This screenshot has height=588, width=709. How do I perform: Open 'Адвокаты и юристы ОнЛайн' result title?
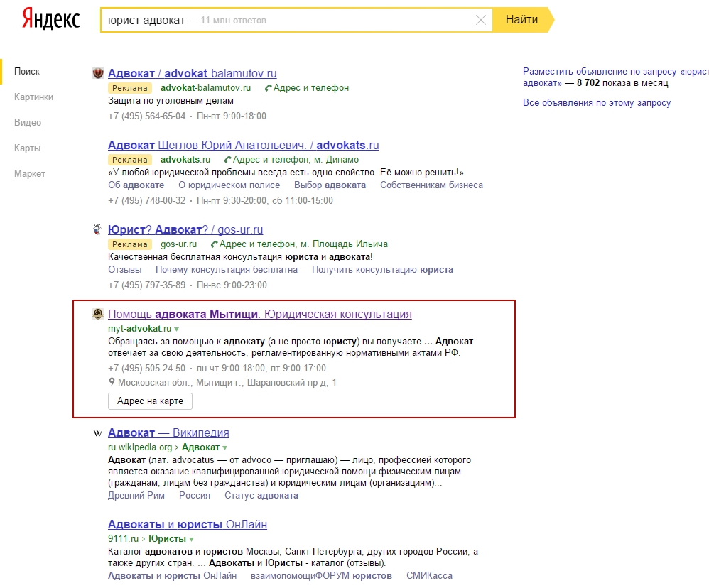point(188,524)
